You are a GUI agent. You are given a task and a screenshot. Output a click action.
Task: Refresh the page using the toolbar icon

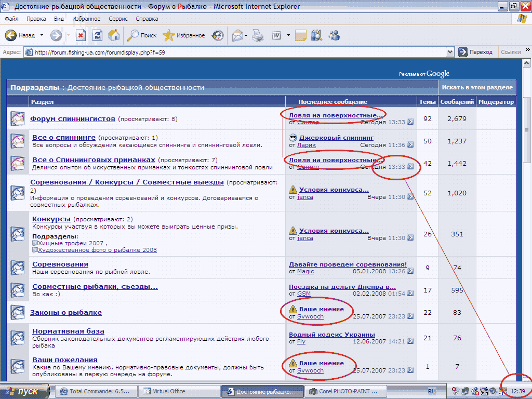(97, 35)
